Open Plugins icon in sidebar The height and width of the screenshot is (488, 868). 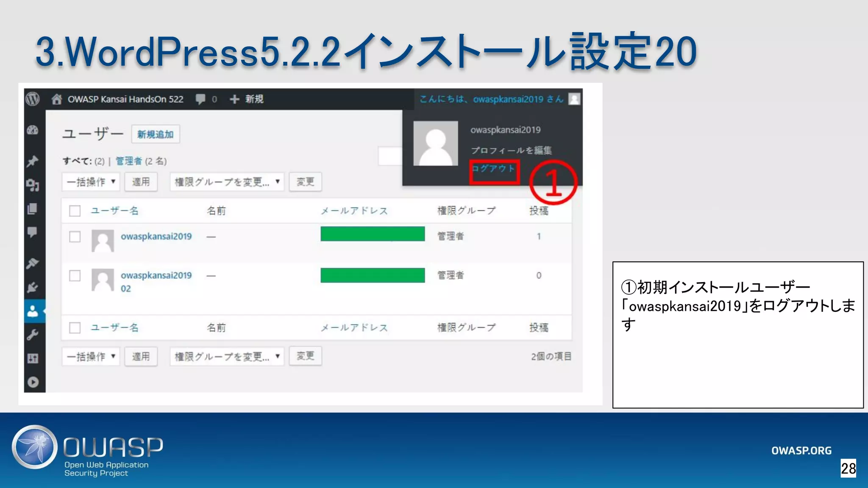point(33,288)
